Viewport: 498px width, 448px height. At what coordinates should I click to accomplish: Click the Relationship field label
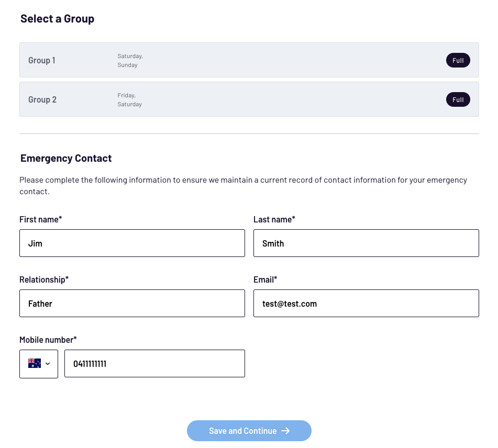click(x=44, y=279)
